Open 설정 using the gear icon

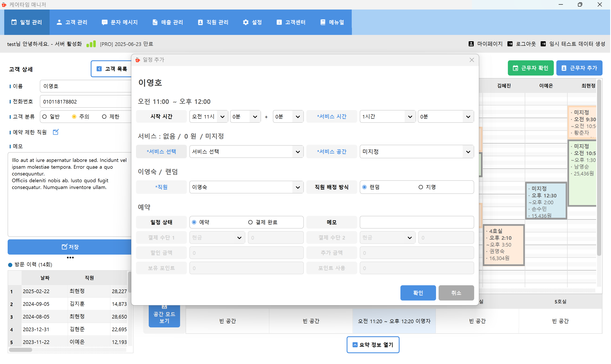pyautogui.click(x=246, y=22)
